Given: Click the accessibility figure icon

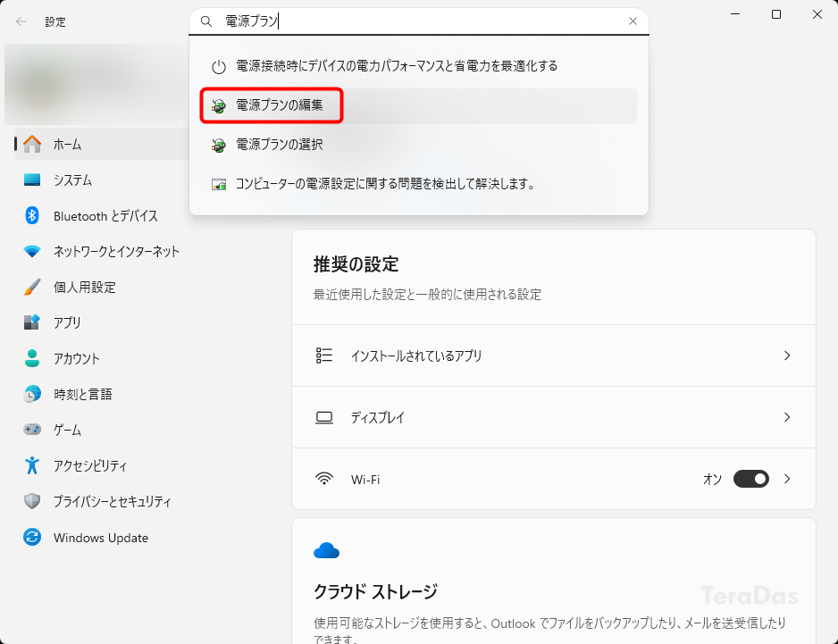Looking at the screenshot, I should tap(32, 465).
